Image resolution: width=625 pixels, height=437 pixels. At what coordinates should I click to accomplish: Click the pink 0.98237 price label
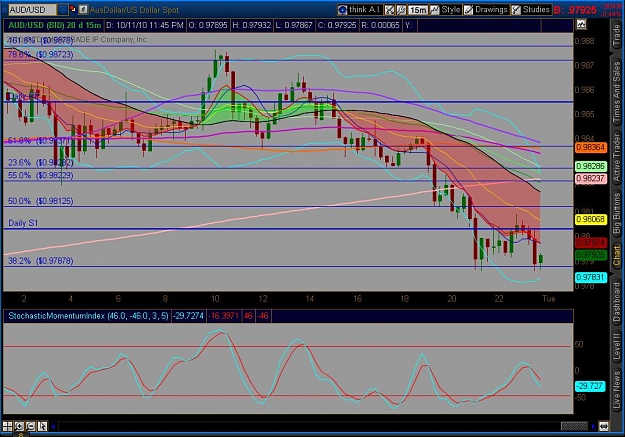tap(591, 179)
